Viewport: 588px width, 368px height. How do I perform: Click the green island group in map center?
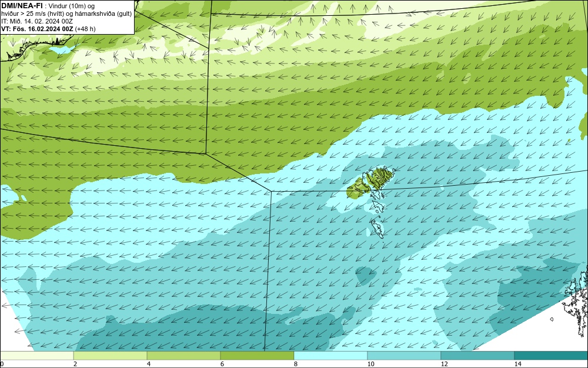(370, 182)
